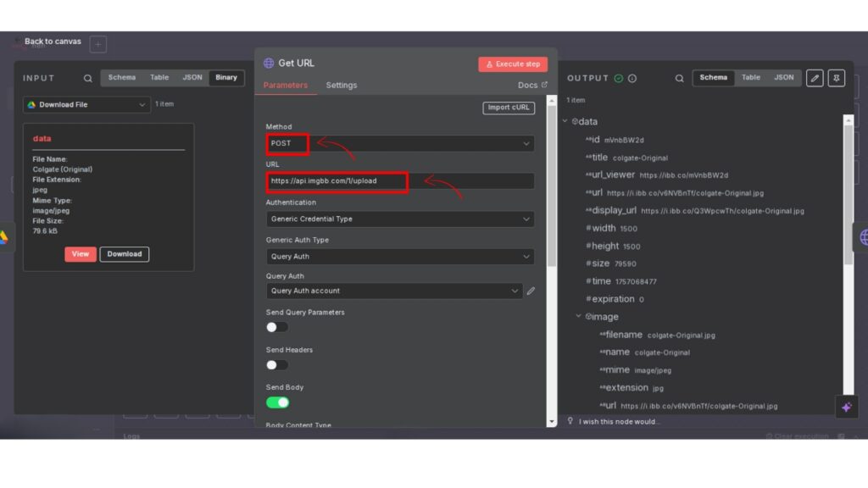Open the Method dropdown showing POST

(x=400, y=144)
